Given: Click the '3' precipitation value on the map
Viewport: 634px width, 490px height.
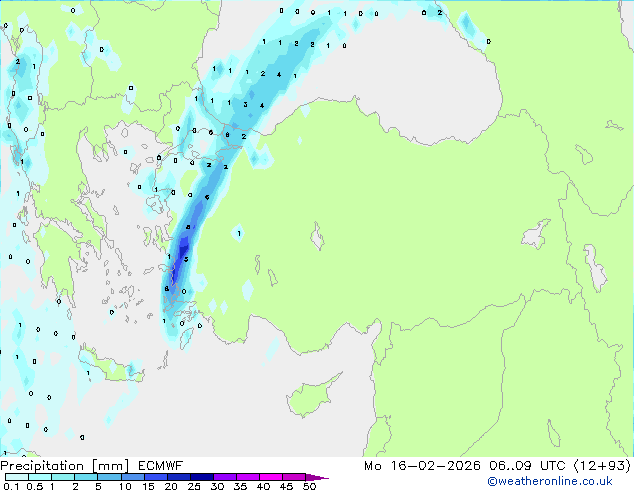Looking at the screenshot, I should click(x=245, y=105).
